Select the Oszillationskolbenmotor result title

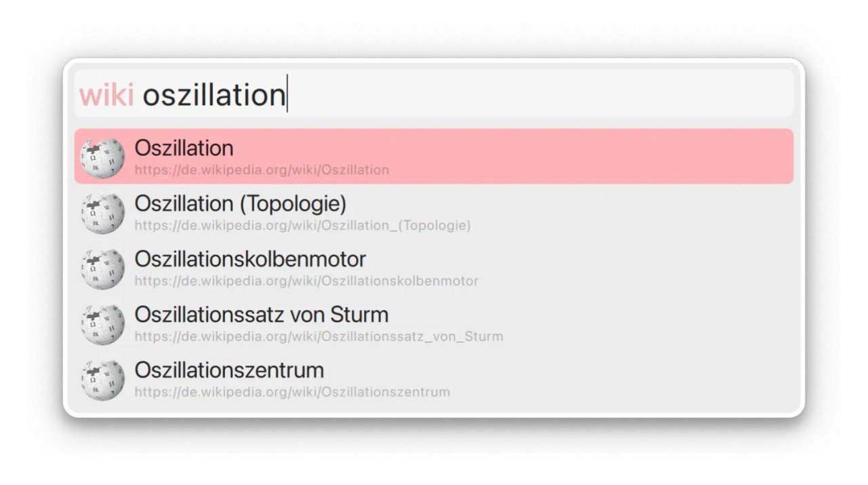250,259
